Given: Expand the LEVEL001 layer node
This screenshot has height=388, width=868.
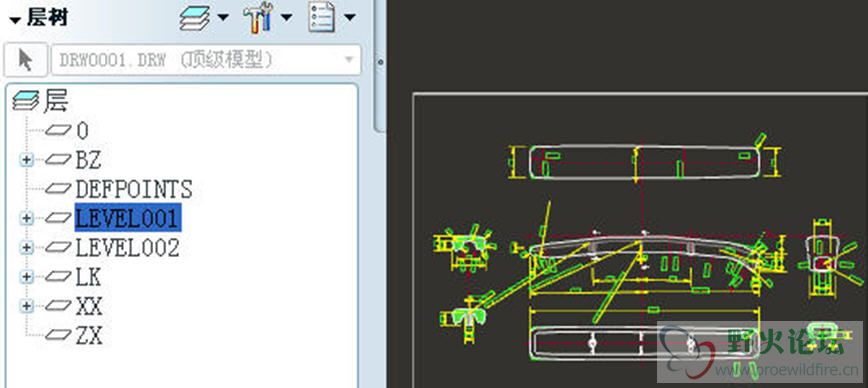Looking at the screenshot, I should (26, 218).
